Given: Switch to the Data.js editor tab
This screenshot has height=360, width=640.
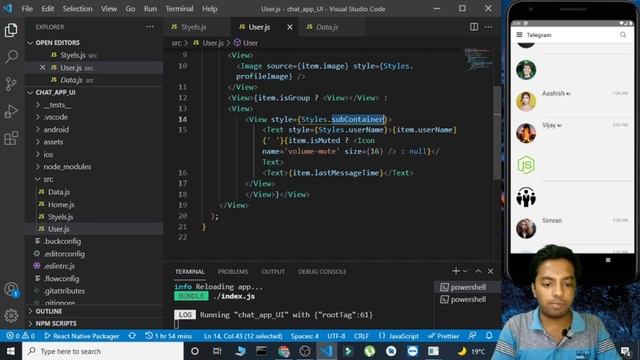Looking at the screenshot, I should (x=331, y=27).
